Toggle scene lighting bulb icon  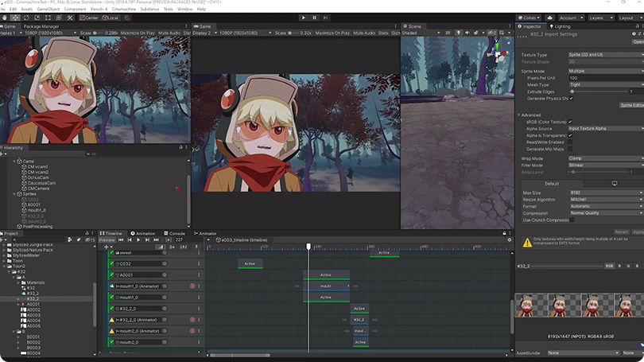459,33
